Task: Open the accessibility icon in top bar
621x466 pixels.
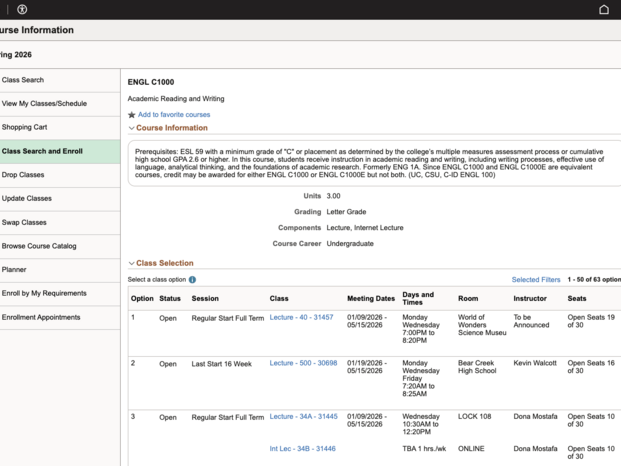Action: (x=22, y=9)
